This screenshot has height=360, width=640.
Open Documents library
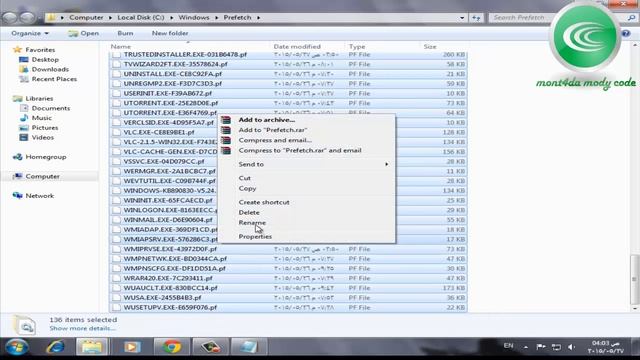(x=51, y=108)
